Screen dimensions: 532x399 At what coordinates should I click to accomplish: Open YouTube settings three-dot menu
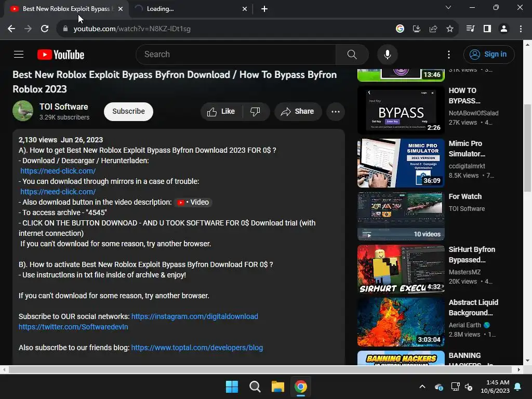coord(448,55)
